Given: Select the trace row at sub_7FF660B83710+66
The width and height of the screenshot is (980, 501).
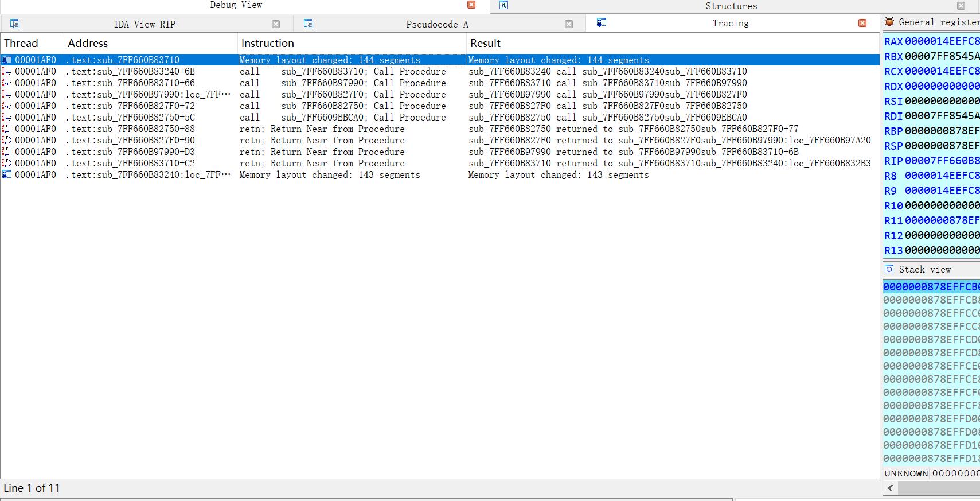Looking at the screenshot, I should pos(440,83).
